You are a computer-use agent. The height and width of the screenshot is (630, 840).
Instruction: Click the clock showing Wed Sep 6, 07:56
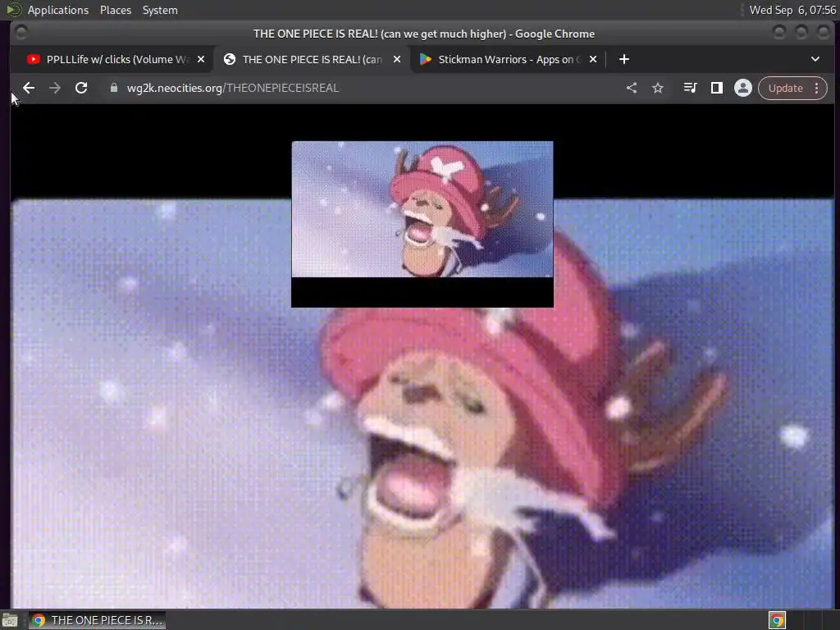click(792, 10)
